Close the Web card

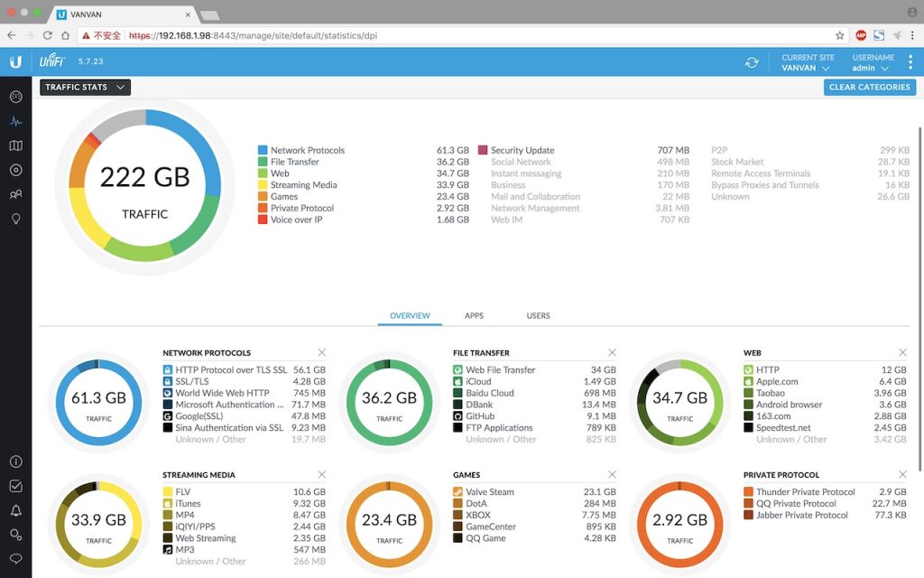pyautogui.click(x=902, y=352)
